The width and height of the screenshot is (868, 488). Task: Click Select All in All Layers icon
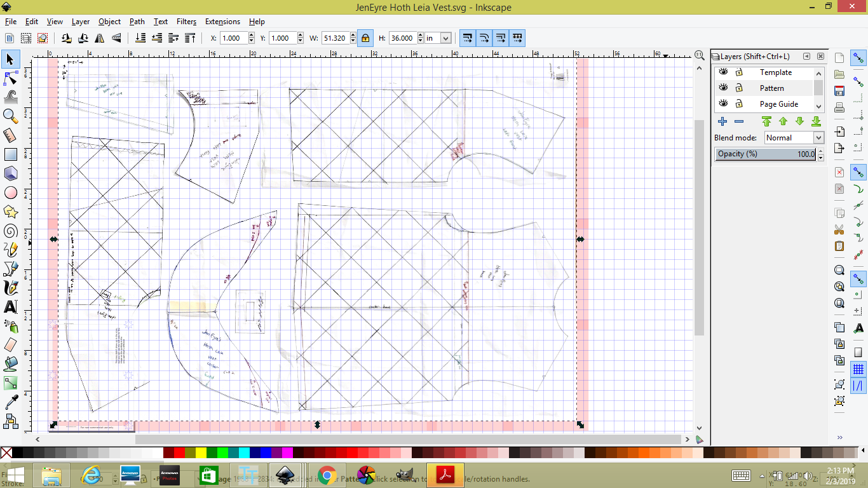point(26,38)
